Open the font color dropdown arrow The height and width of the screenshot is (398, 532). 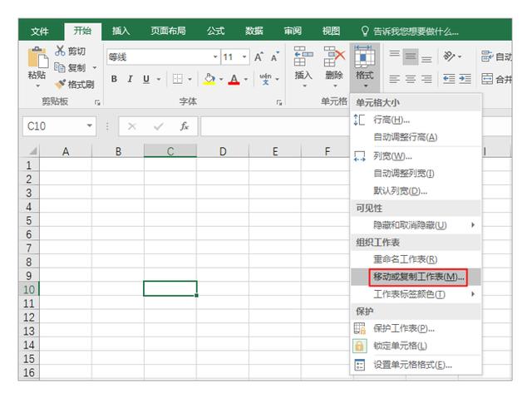pos(246,79)
